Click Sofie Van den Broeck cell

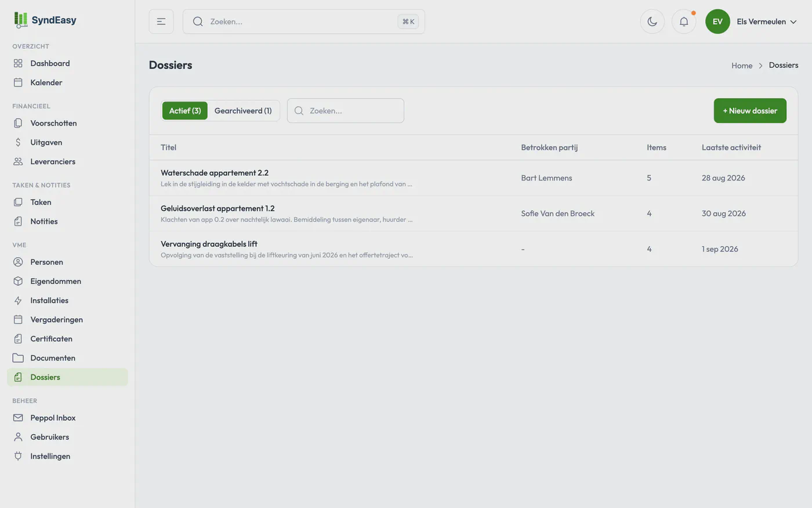coord(558,213)
